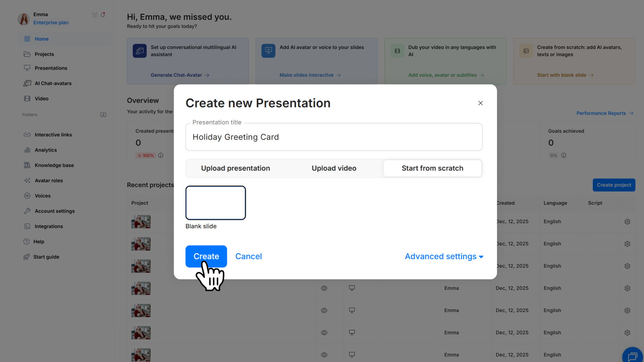Expand the Advanced settings dropdown
Screen dimensions: 644x362
pyautogui.click(x=444, y=256)
